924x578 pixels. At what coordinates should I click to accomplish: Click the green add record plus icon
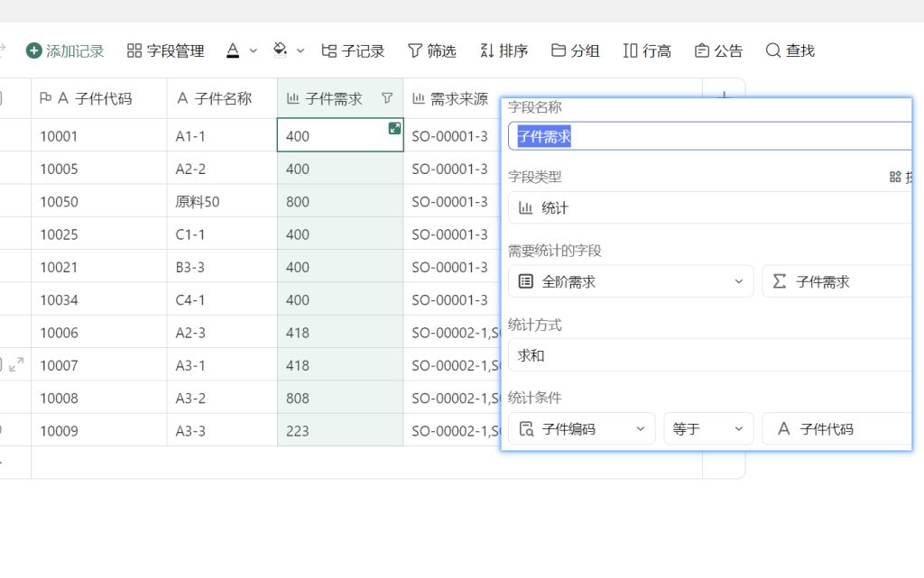pos(34,50)
